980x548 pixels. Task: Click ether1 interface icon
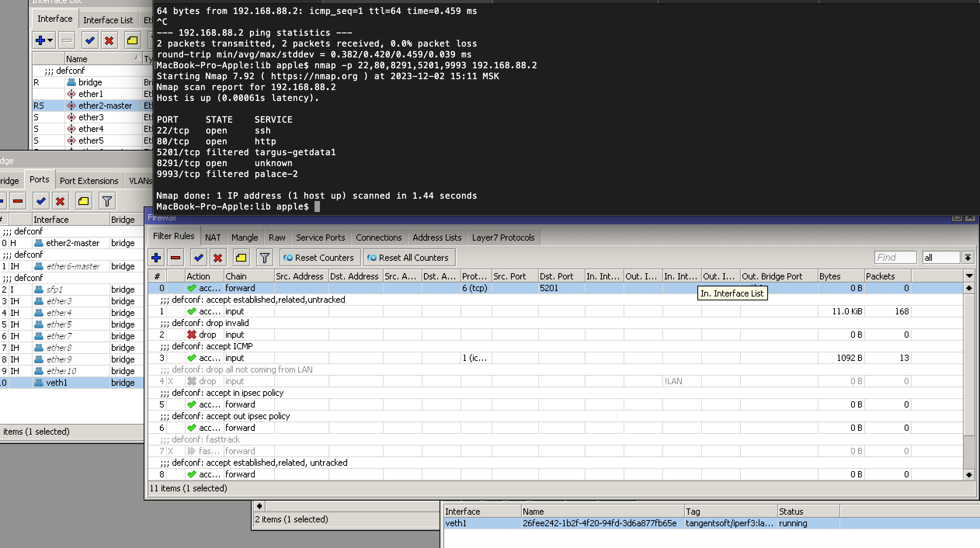coord(71,94)
